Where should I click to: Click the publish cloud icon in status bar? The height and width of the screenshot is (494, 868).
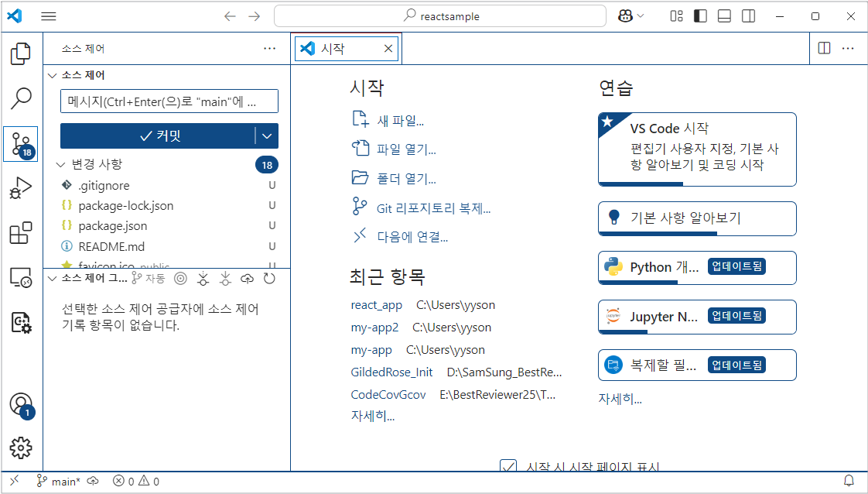[x=93, y=481]
